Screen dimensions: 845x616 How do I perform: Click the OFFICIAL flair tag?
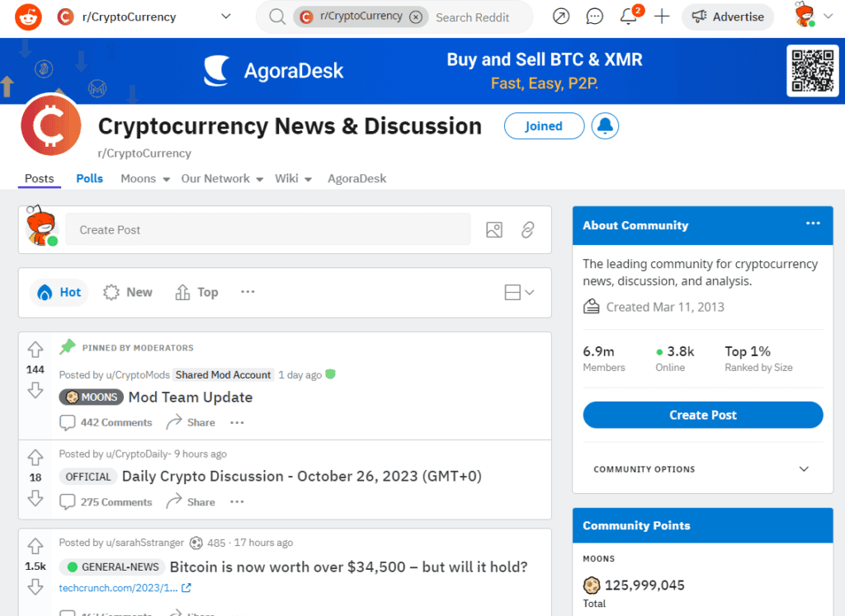pyautogui.click(x=87, y=477)
